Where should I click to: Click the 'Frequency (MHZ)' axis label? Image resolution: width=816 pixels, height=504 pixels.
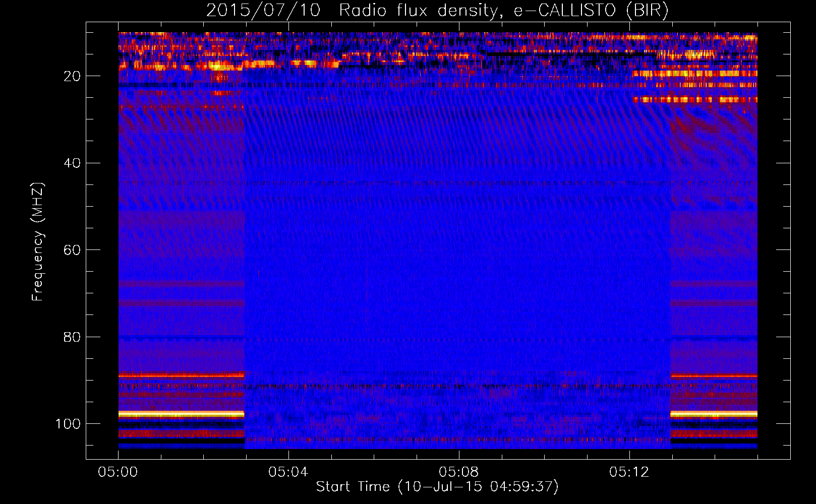pyautogui.click(x=38, y=242)
